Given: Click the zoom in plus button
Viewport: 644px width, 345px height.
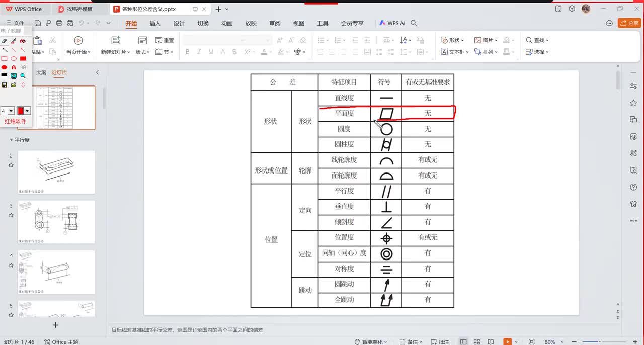Looking at the screenshot, I should tap(634, 342).
